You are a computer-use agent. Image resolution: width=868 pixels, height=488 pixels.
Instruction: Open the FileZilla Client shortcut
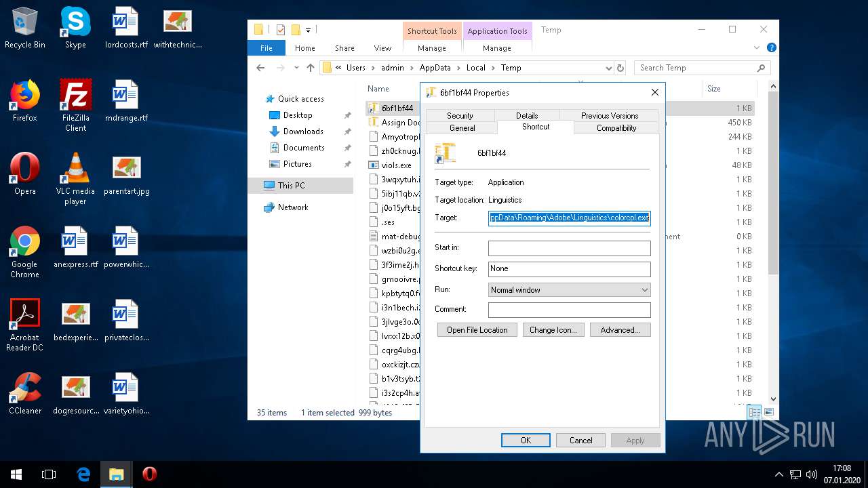[x=75, y=106]
